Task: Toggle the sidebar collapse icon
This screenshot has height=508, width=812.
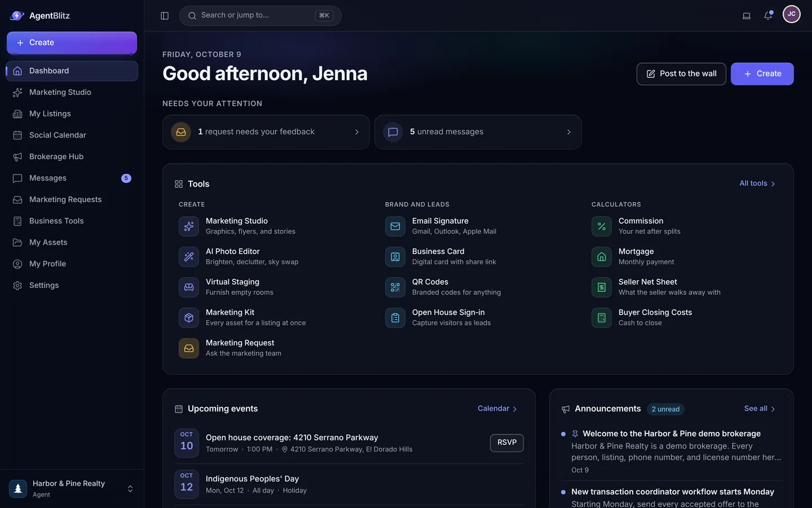Action: tap(165, 16)
